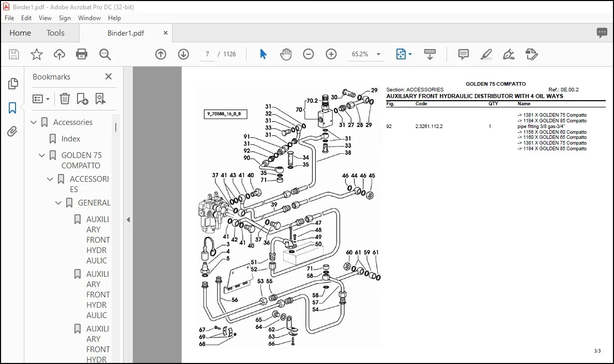Click the Save file icon
Viewport: 614px width, 364px height.
(14, 54)
